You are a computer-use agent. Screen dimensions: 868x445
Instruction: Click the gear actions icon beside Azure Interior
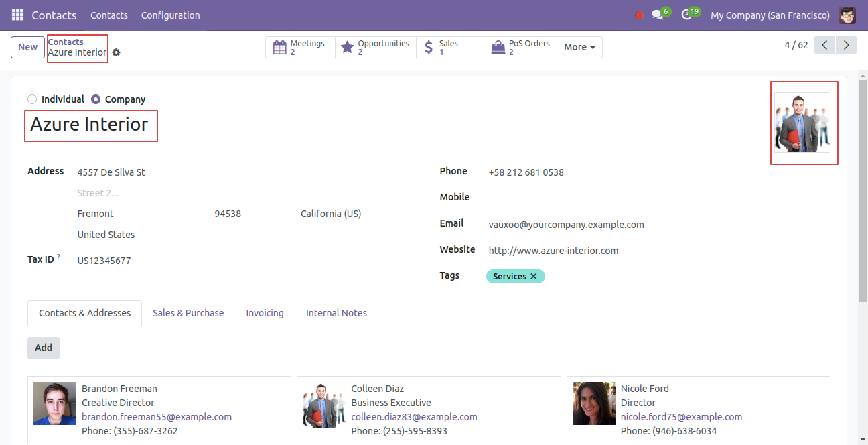pyautogui.click(x=117, y=52)
